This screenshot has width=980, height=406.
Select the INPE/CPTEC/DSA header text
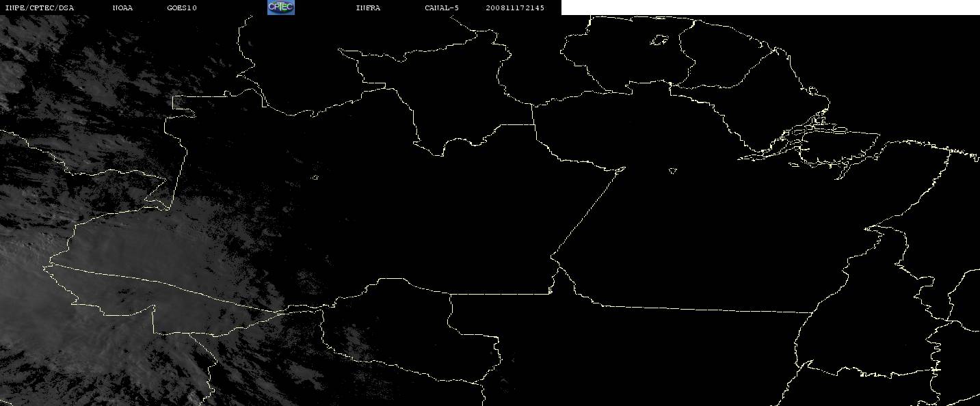pyautogui.click(x=40, y=8)
